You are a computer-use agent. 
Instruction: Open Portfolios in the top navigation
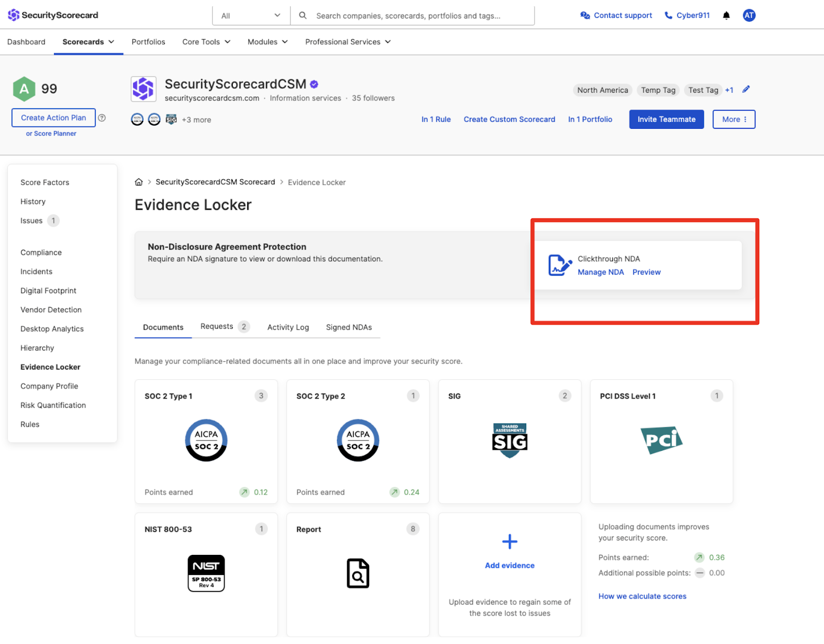(x=148, y=42)
